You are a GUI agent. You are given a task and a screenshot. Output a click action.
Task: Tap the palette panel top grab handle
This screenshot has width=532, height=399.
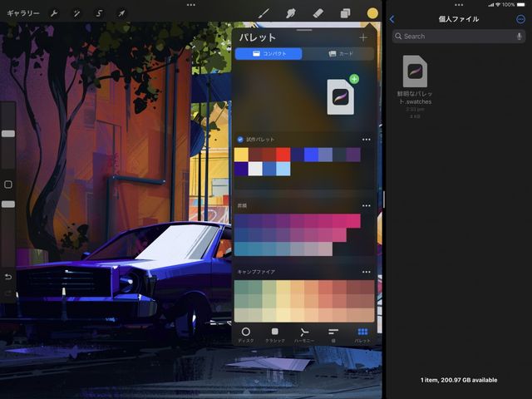[x=304, y=30]
